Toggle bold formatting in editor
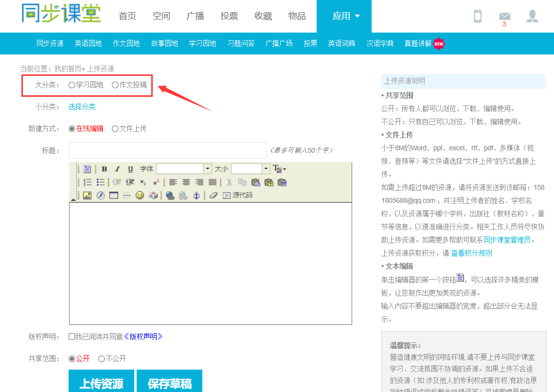 click(104, 169)
